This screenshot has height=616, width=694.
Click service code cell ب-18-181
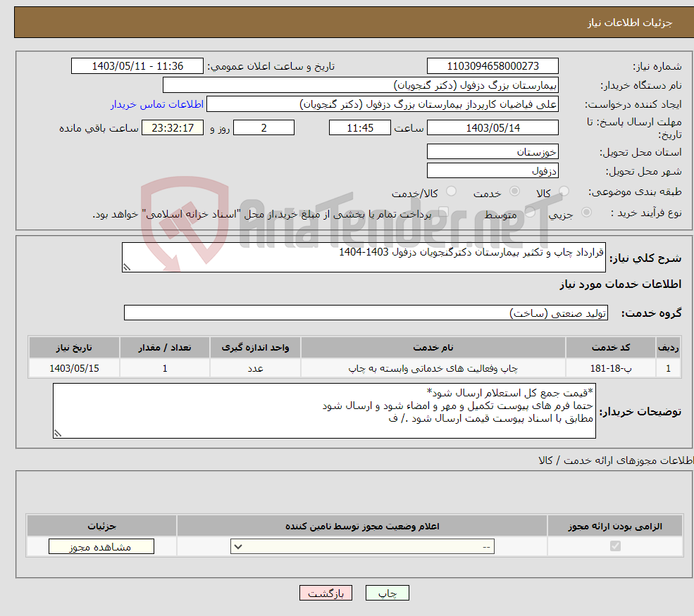[610, 368]
